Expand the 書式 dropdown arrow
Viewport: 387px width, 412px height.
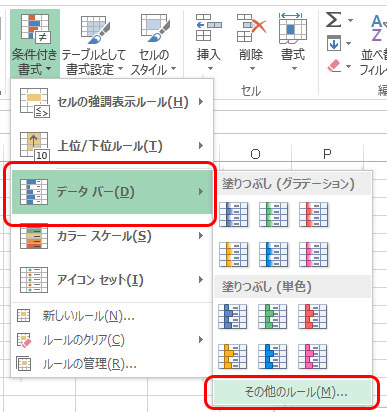point(294,69)
